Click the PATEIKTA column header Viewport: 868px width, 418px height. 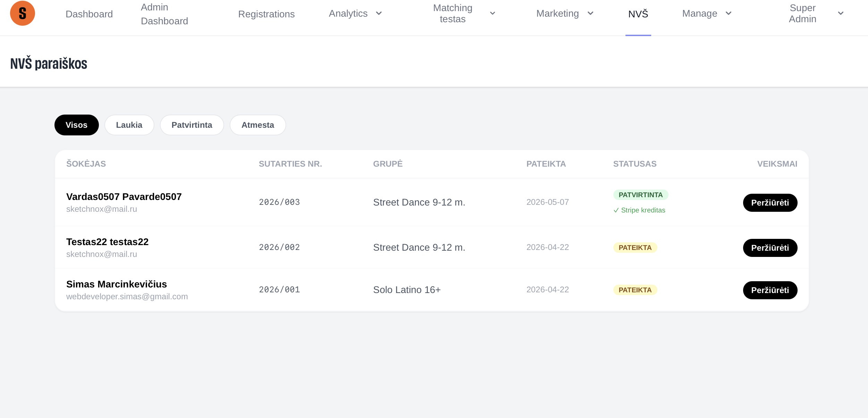tap(546, 164)
